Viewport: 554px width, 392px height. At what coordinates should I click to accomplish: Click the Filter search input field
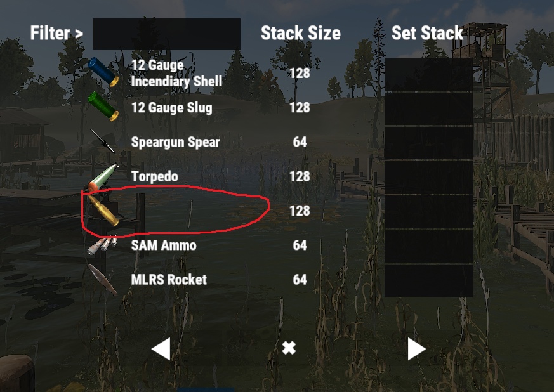pos(166,34)
